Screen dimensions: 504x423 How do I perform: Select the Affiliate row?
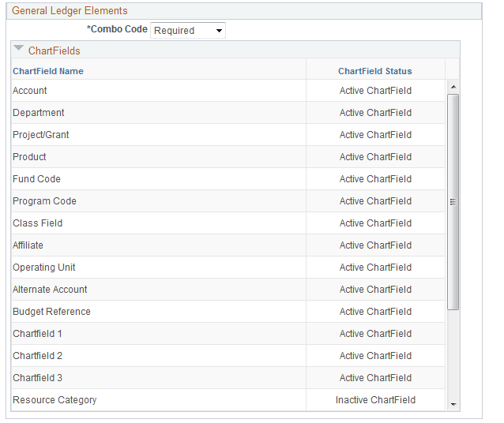point(228,245)
